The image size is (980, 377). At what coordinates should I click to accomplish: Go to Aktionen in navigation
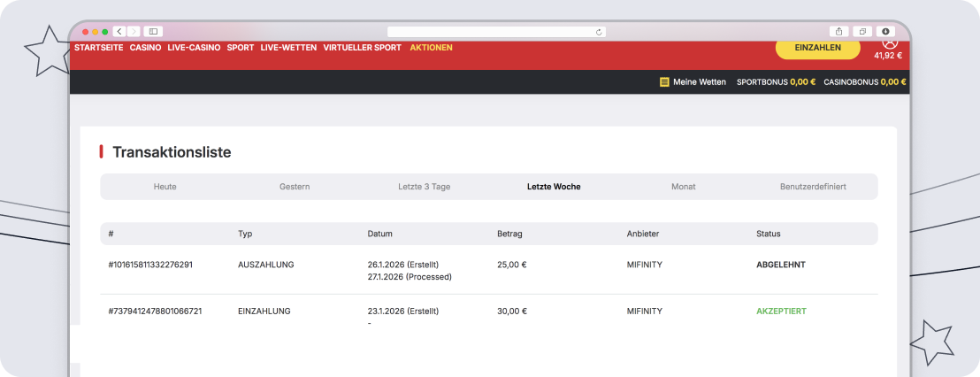[x=431, y=48]
